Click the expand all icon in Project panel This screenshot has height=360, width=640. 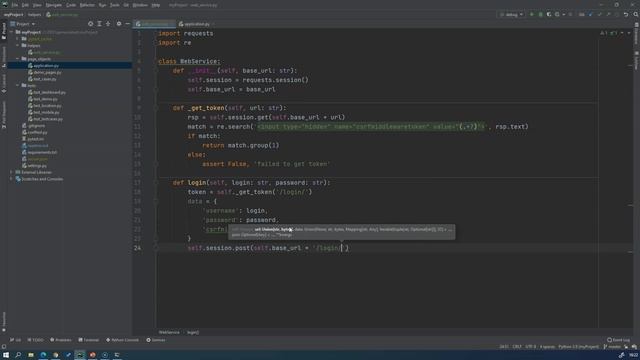coord(99,24)
